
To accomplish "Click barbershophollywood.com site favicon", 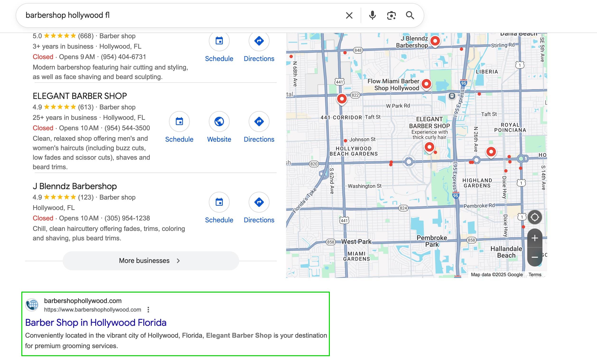I will [x=32, y=305].
